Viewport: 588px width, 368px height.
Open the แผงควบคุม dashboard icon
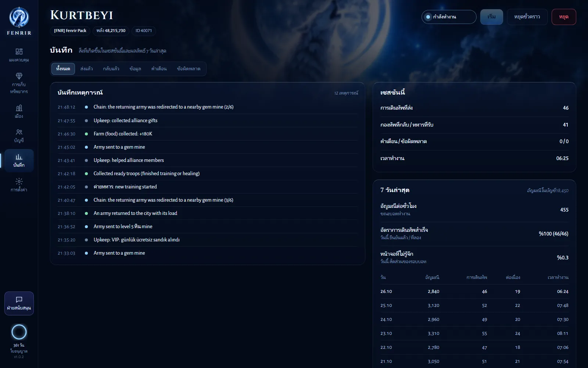point(19,55)
